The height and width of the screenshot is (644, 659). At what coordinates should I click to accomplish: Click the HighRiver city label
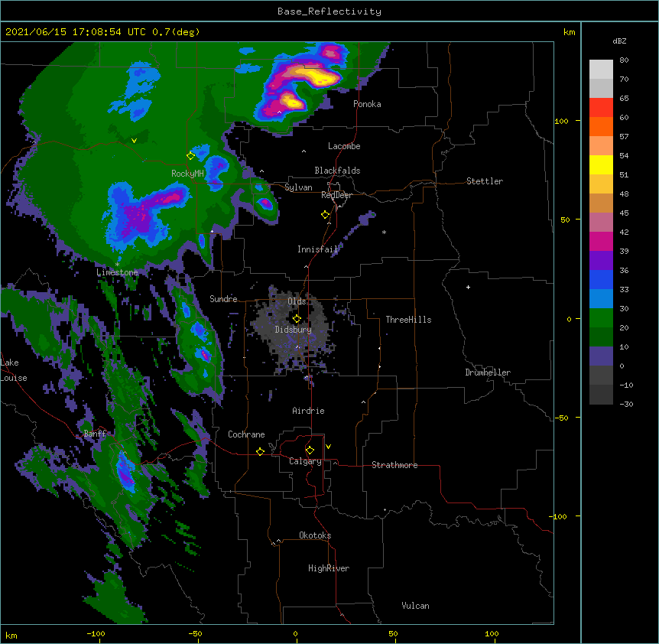[329, 568]
